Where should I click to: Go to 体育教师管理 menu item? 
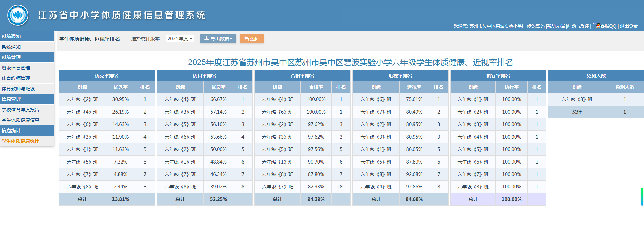tap(16, 78)
